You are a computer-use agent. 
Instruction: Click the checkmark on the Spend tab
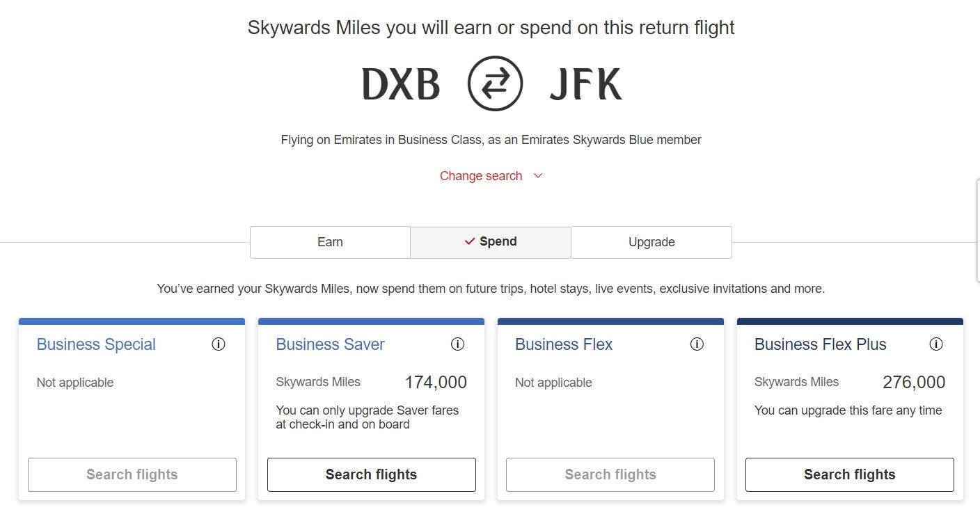(469, 241)
